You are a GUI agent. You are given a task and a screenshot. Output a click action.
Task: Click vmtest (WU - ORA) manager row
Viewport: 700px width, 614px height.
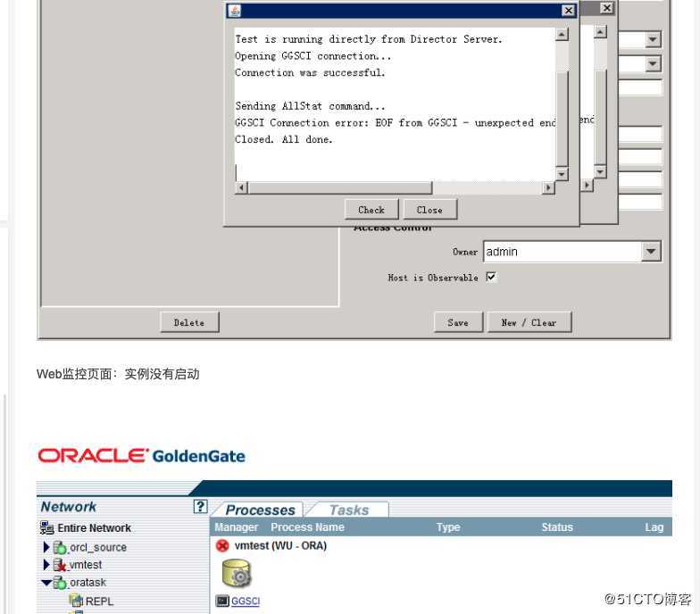[x=280, y=546]
